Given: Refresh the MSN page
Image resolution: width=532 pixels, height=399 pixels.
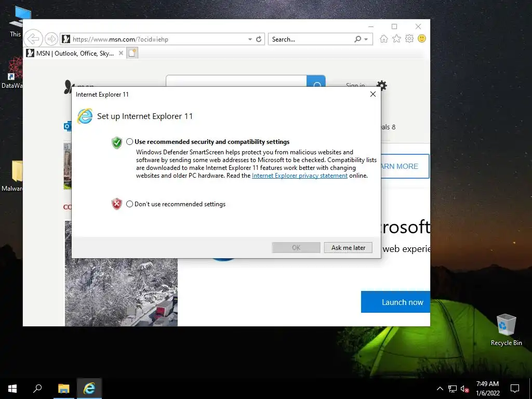Looking at the screenshot, I should pyautogui.click(x=259, y=39).
